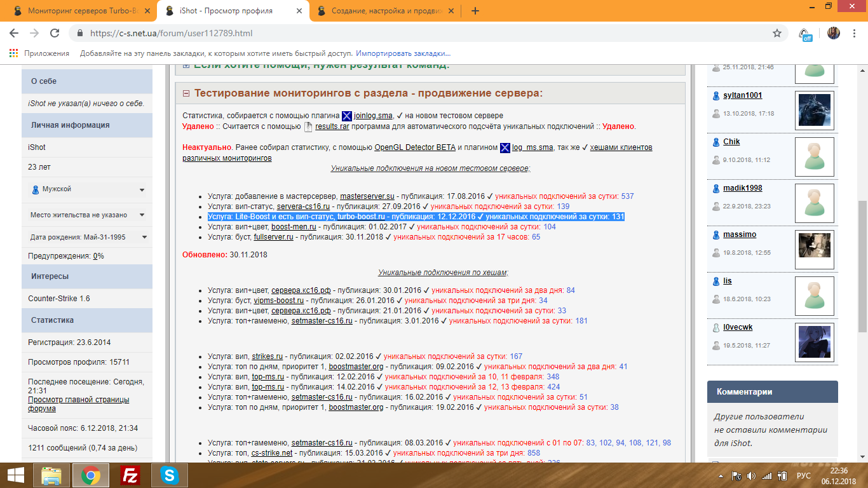Open the turbo-boost.ru link

coord(360,217)
